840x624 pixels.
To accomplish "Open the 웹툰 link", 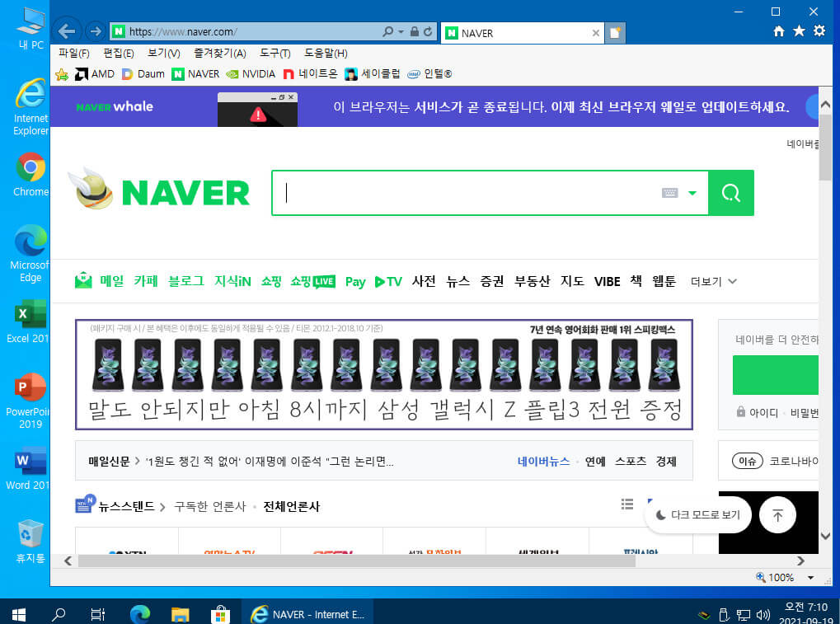I will click(x=664, y=281).
